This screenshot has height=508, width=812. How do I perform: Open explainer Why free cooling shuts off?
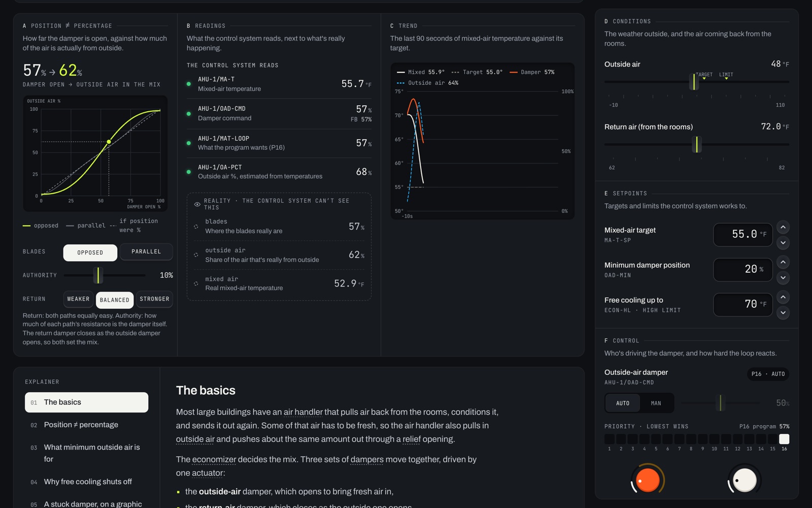click(87, 482)
